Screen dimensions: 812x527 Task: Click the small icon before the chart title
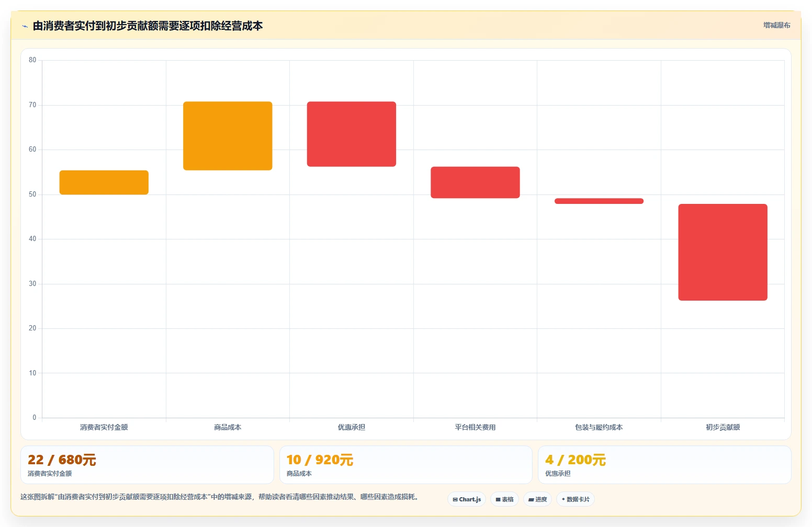25,26
